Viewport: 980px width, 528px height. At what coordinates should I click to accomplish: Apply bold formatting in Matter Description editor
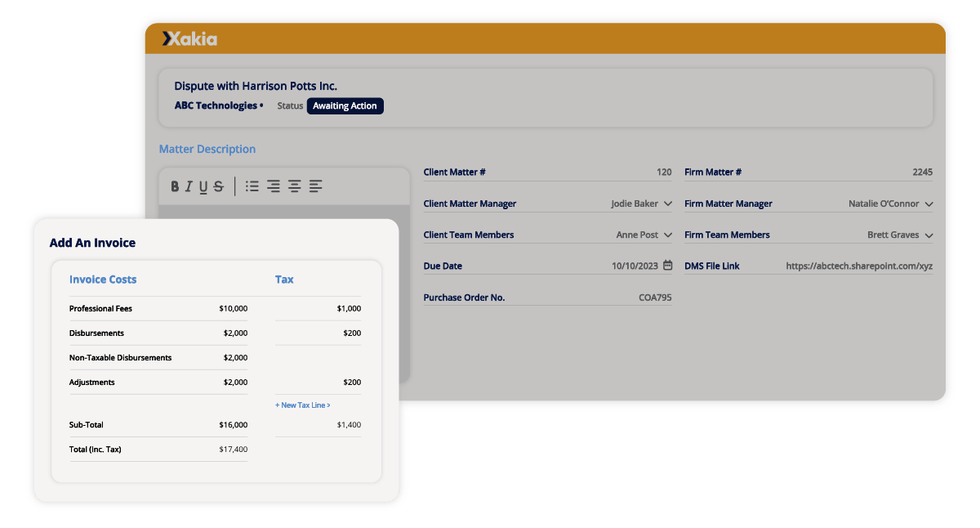(x=175, y=186)
